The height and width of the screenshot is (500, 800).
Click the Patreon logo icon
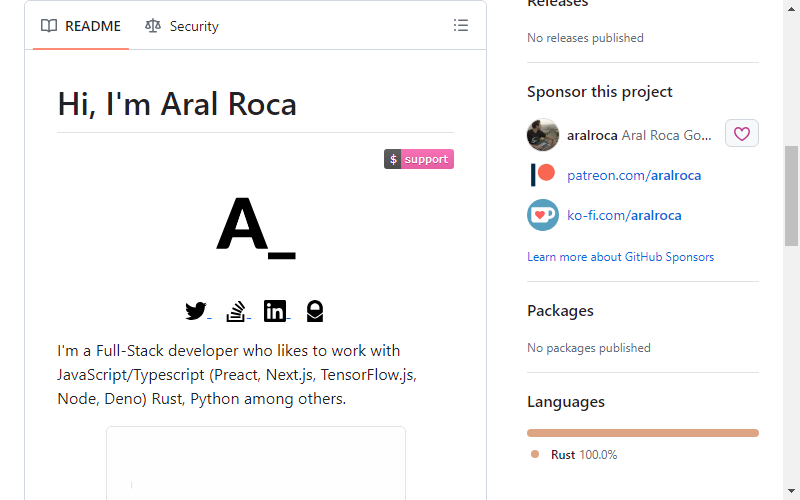pos(543,175)
